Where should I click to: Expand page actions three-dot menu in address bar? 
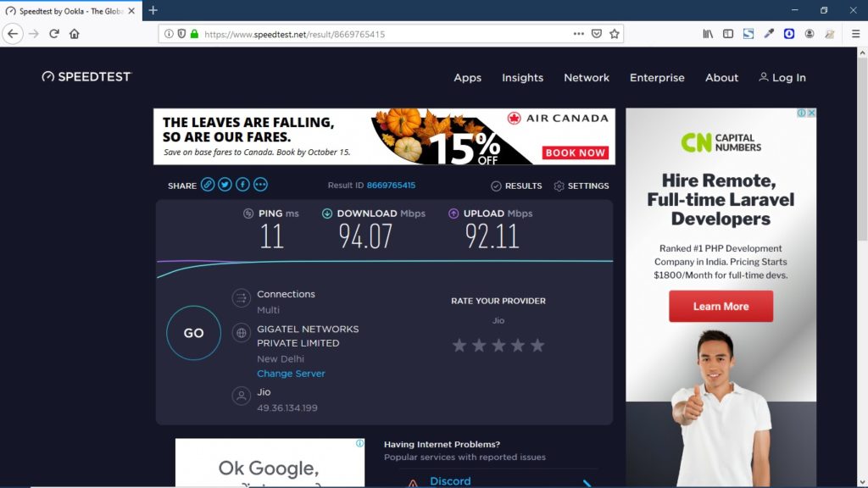coord(578,34)
